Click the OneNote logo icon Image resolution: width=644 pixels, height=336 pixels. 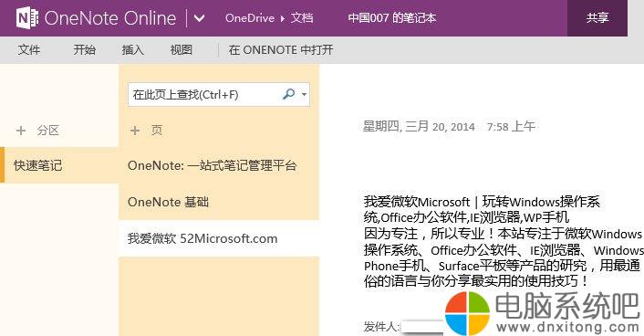click(27, 18)
